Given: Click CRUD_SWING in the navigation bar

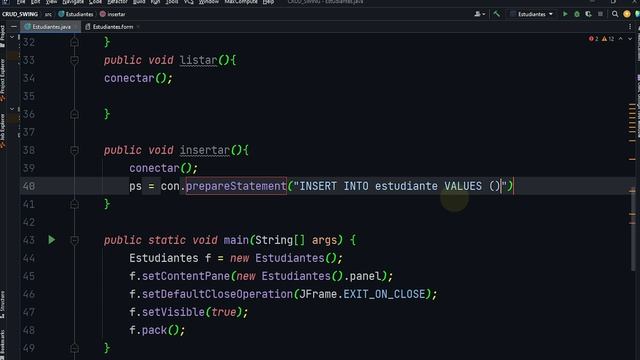Looking at the screenshot, I should [20, 14].
